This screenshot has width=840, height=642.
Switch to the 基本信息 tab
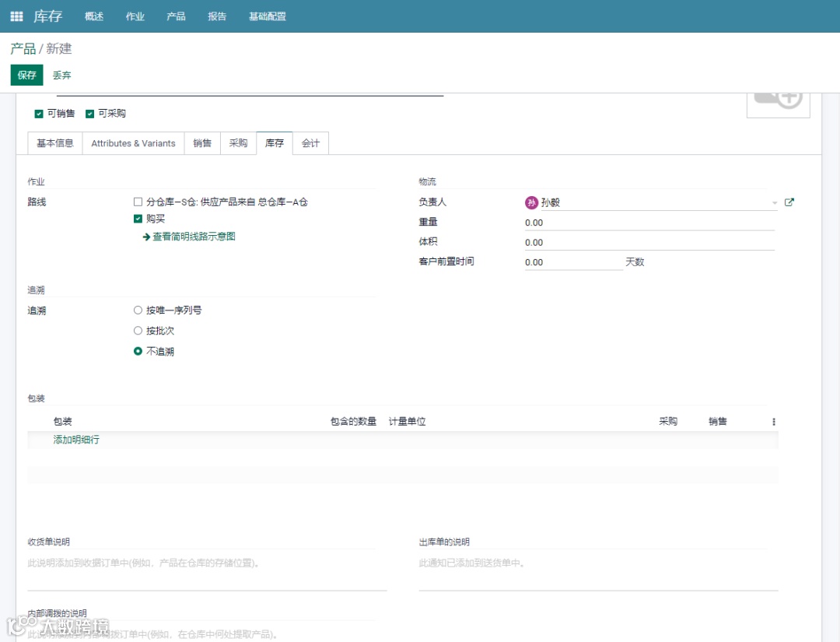click(55, 143)
